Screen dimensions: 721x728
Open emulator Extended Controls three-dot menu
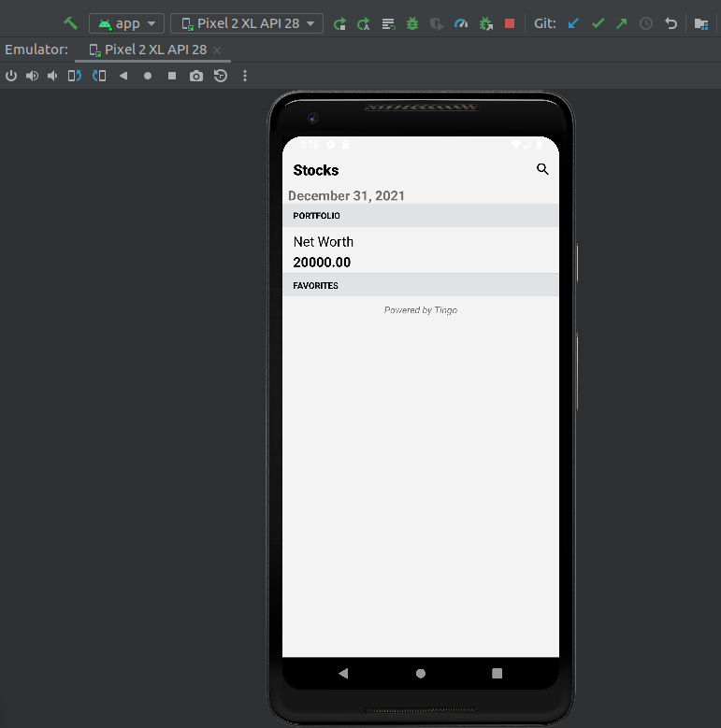(245, 76)
